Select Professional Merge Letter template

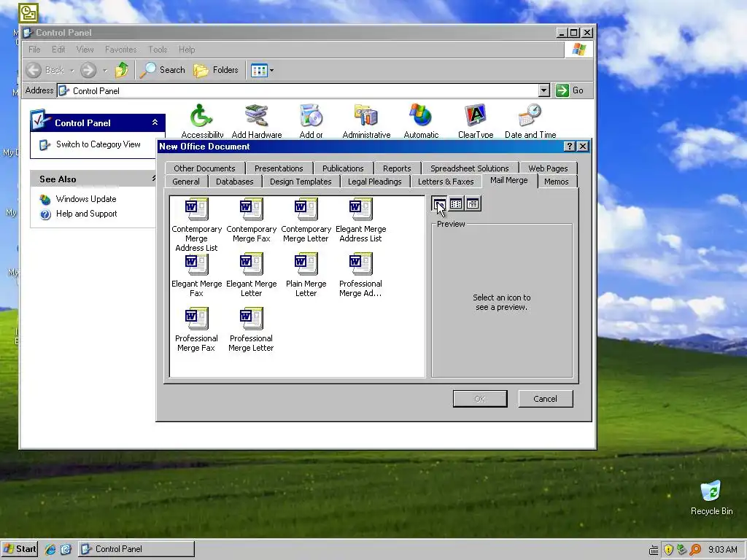click(251, 330)
